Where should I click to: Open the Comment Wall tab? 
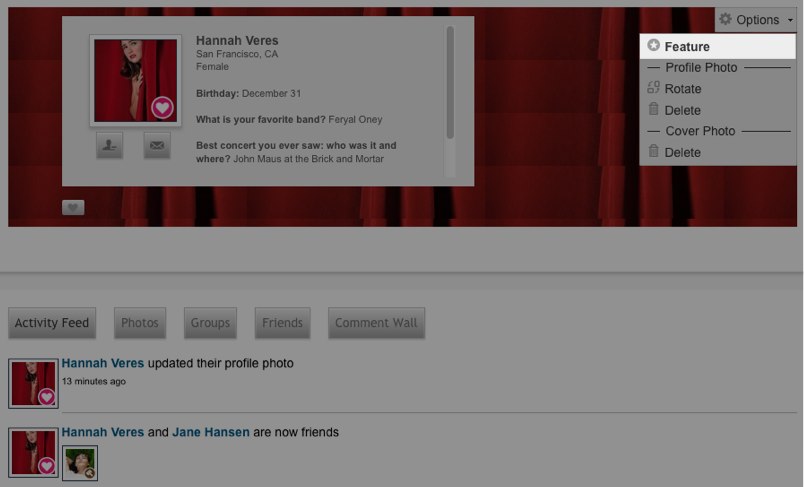376,323
